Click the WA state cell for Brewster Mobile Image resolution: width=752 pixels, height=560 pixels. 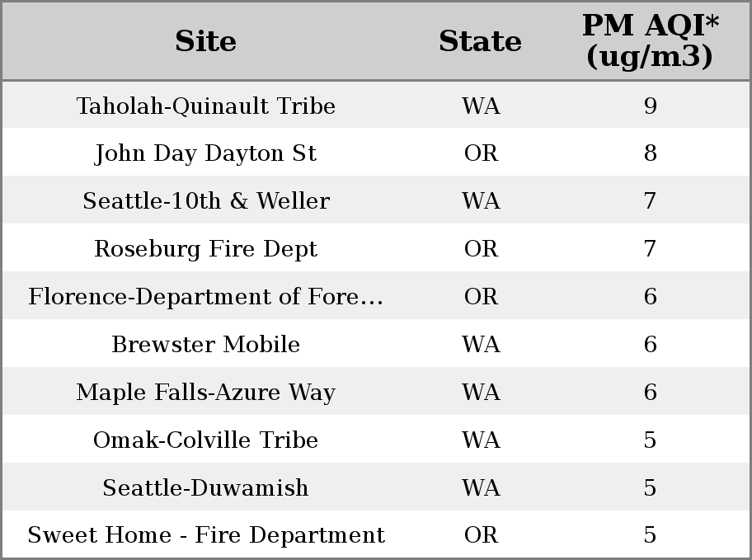[x=481, y=344]
